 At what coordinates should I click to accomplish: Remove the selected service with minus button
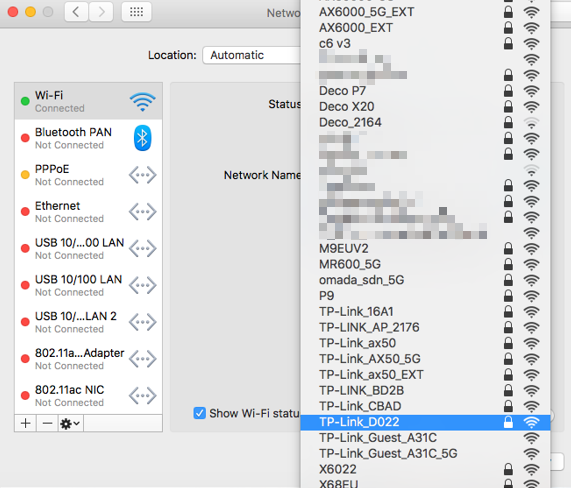click(47, 423)
